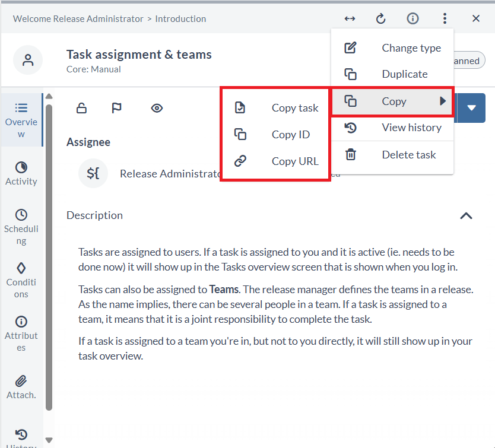Image resolution: width=495 pixels, height=448 pixels.
Task: Click the expand width arrows icon
Action: click(x=350, y=18)
